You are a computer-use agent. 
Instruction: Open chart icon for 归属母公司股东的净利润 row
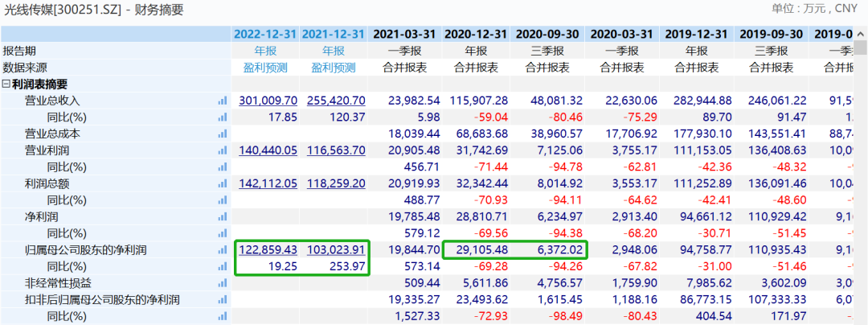(x=223, y=250)
